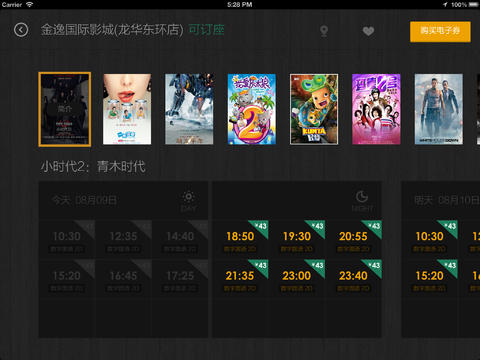Select tomorrow's 10:30 showtime
This screenshot has height=360, width=480.
point(430,239)
